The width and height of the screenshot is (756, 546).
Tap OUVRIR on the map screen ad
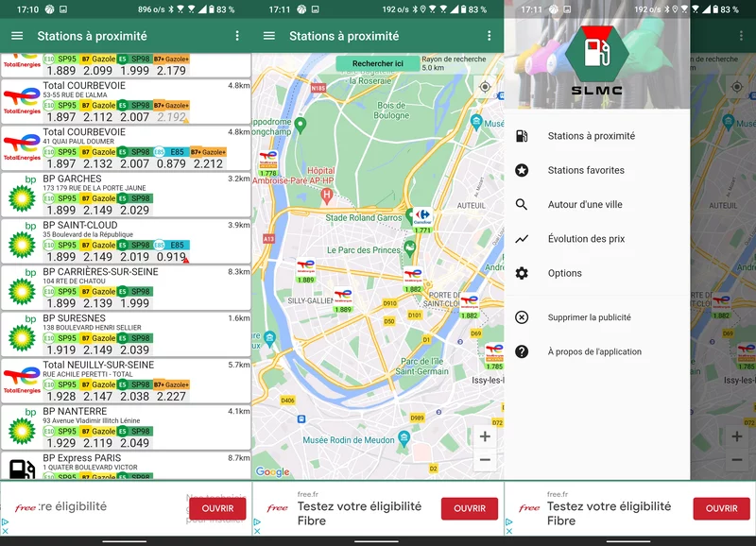(470, 508)
